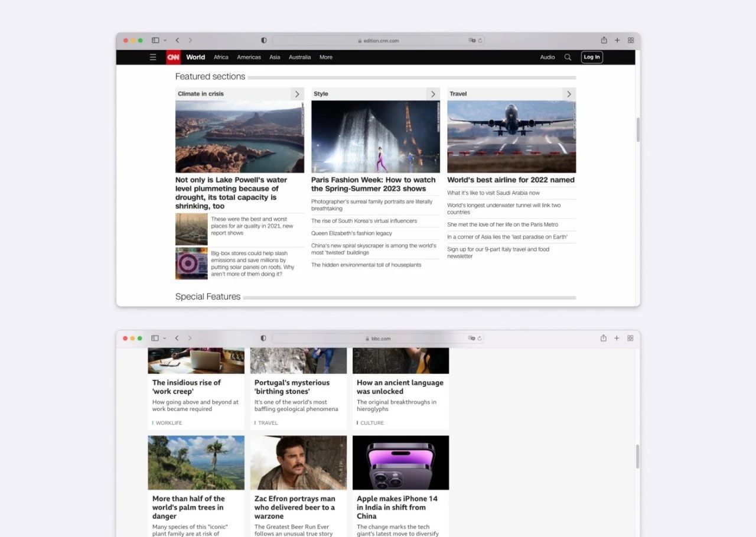Open Lake Powell water level headline
The width and height of the screenshot is (756, 537).
(232, 193)
